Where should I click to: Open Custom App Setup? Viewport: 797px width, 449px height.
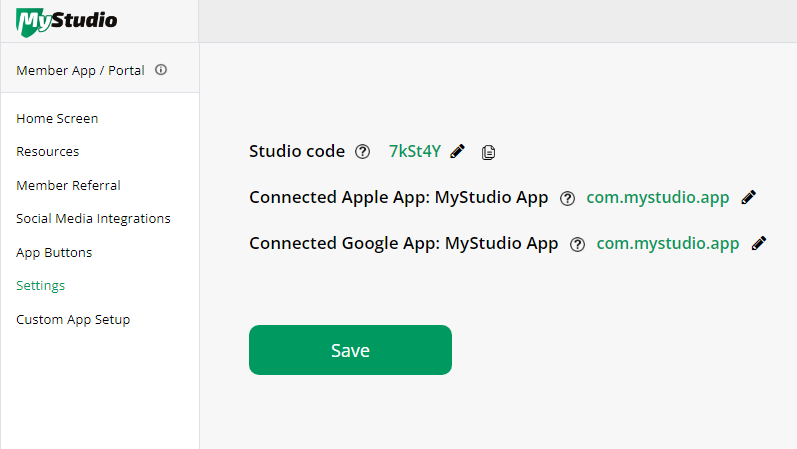(73, 320)
